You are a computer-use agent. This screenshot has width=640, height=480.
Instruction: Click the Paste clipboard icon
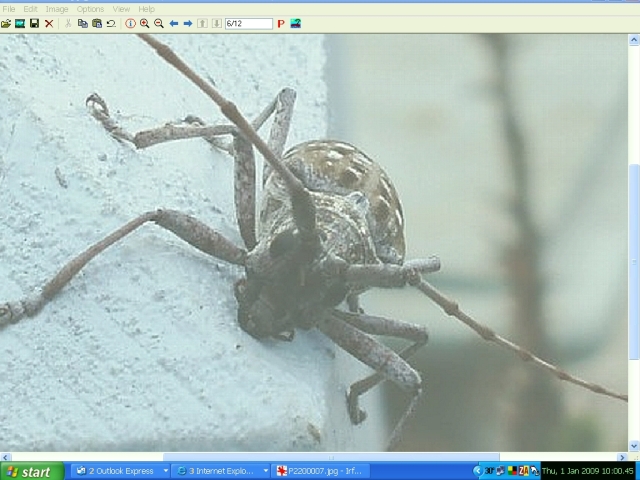[x=97, y=23]
